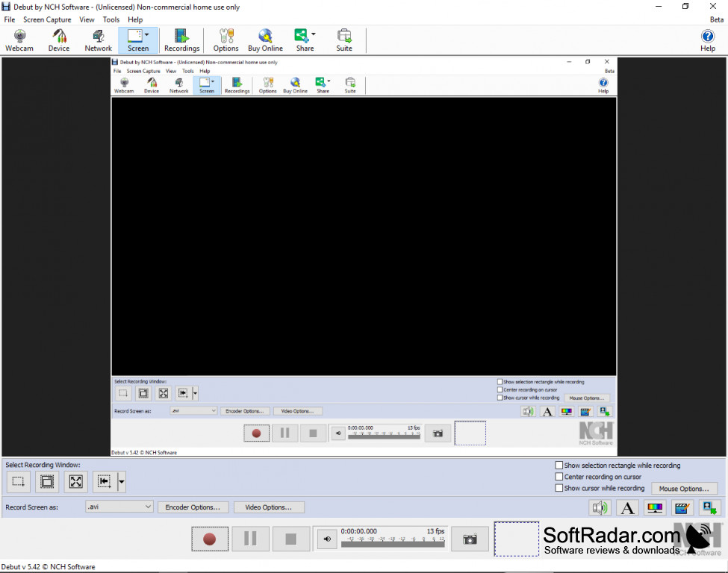
Task: Click the live screen capture preview
Action: (364, 257)
